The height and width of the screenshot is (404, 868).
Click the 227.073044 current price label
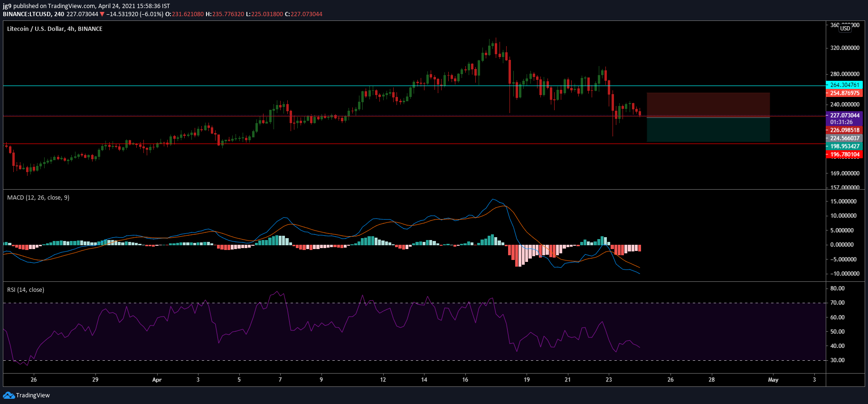click(x=845, y=115)
